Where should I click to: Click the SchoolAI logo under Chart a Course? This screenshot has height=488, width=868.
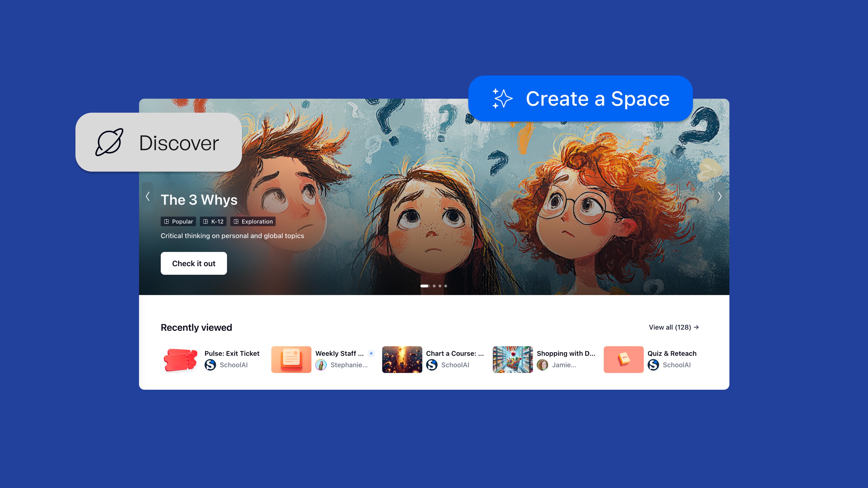coord(432,365)
